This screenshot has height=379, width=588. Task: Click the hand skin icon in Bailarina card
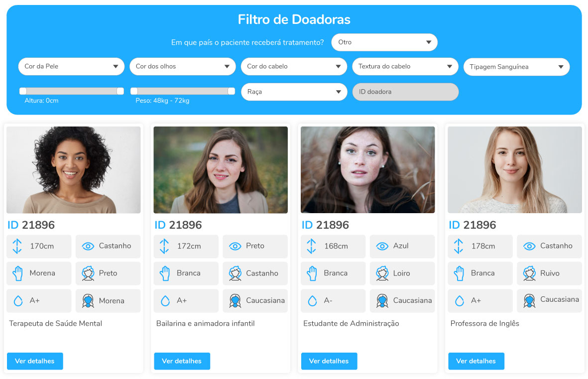tap(165, 273)
